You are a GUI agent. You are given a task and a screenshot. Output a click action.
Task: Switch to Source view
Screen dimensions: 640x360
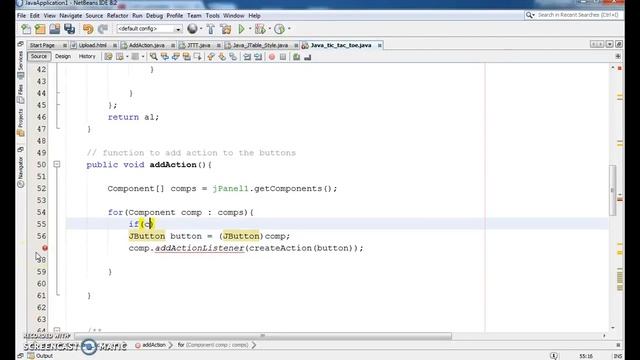[x=39, y=56]
